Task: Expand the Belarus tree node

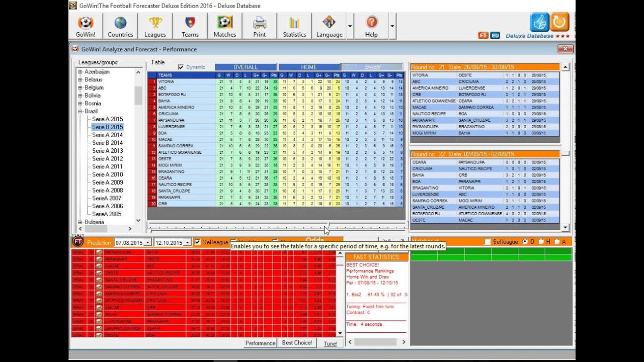Action: (80, 79)
